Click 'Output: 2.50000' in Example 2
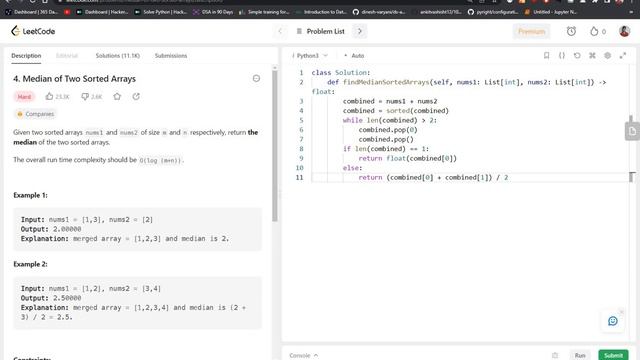Image resolution: width=640 pixels, height=360 pixels. [51, 298]
